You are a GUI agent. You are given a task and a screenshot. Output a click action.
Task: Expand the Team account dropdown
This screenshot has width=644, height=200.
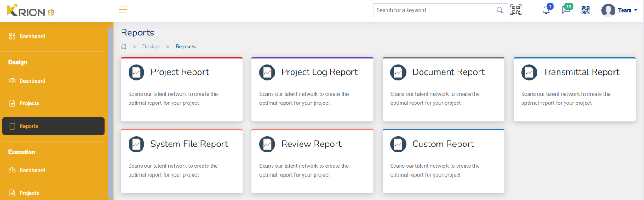(628, 10)
